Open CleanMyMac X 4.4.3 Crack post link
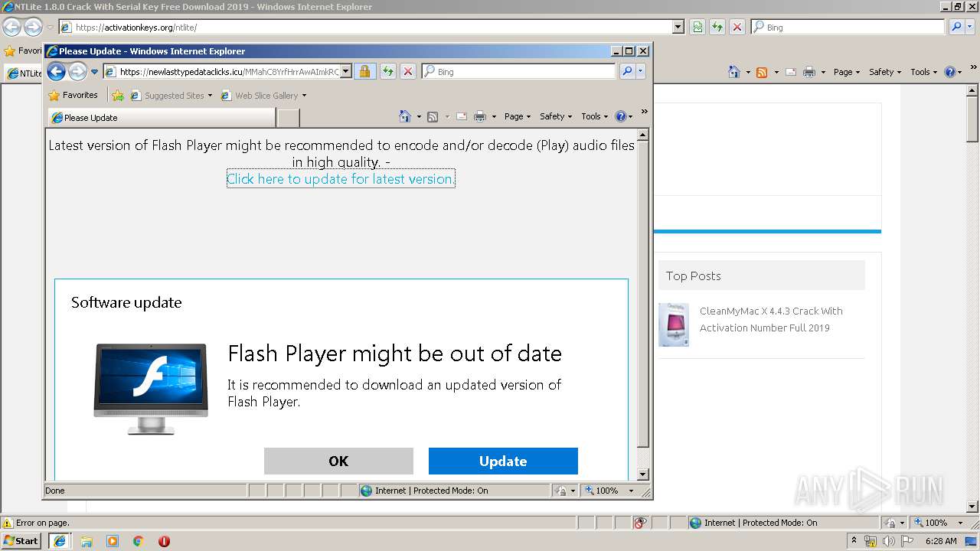This screenshot has height=551, width=980. pos(771,319)
